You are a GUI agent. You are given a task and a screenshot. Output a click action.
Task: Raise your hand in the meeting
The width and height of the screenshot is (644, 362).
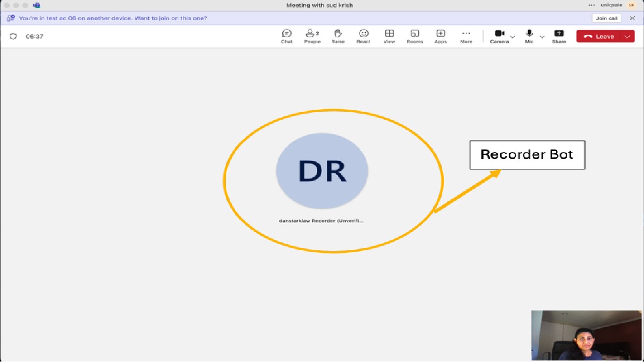point(338,36)
